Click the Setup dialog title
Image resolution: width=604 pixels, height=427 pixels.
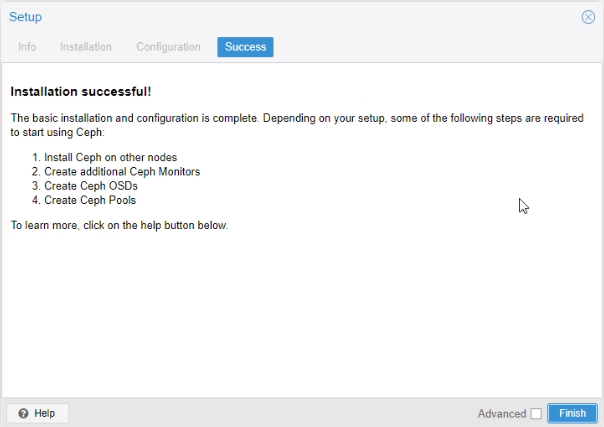pyautogui.click(x=25, y=17)
